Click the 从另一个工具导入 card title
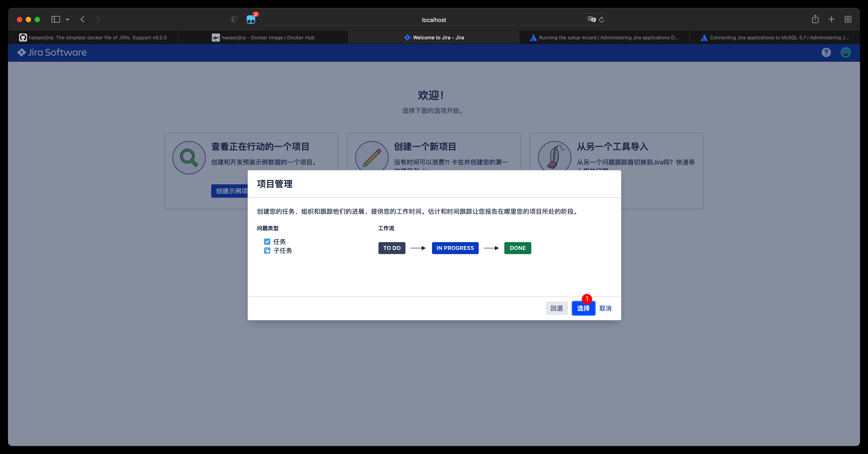The image size is (868, 454). click(613, 147)
